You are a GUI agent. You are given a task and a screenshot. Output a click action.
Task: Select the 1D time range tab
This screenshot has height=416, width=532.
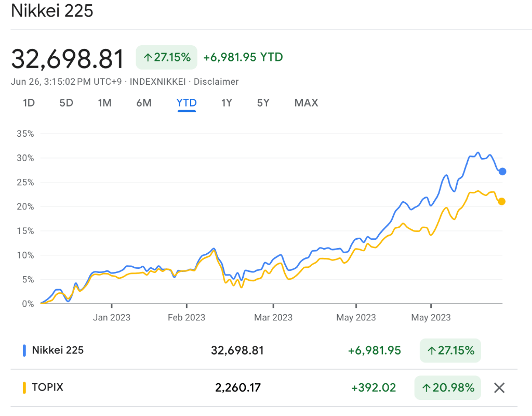pos(29,103)
